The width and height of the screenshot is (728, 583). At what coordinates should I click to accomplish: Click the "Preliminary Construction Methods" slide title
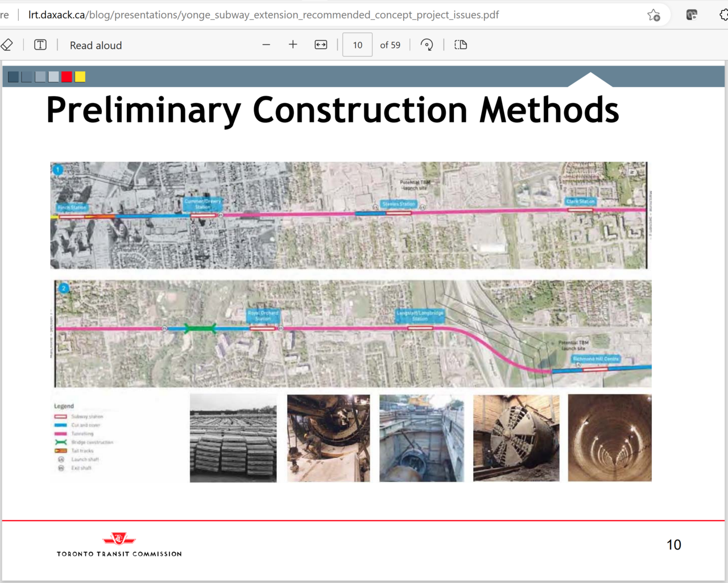(x=333, y=110)
